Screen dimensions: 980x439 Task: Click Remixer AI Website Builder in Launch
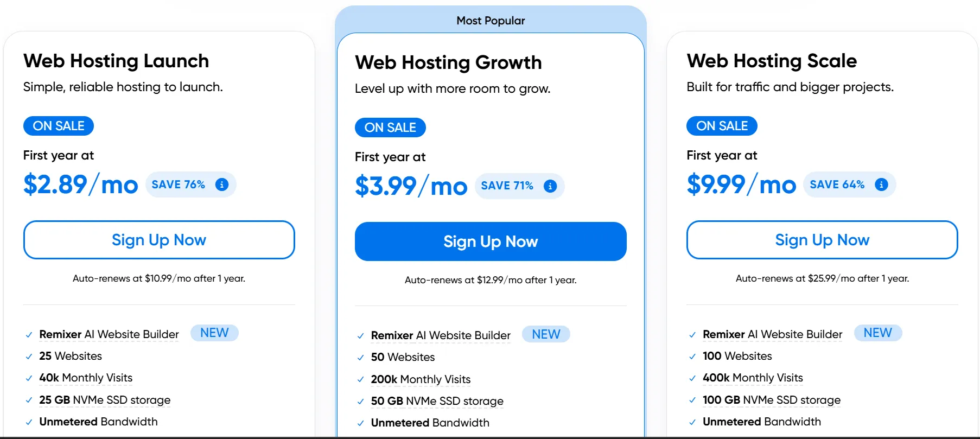(109, 334)
